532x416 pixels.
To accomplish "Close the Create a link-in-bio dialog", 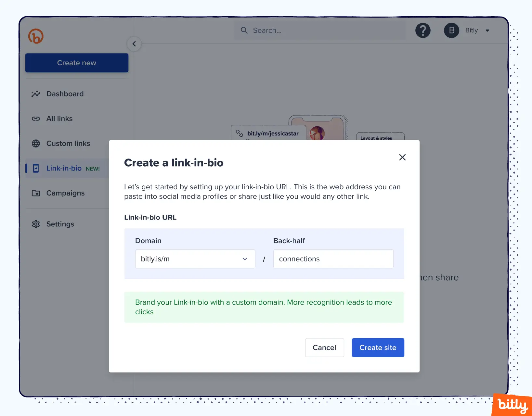I will 402,158.
